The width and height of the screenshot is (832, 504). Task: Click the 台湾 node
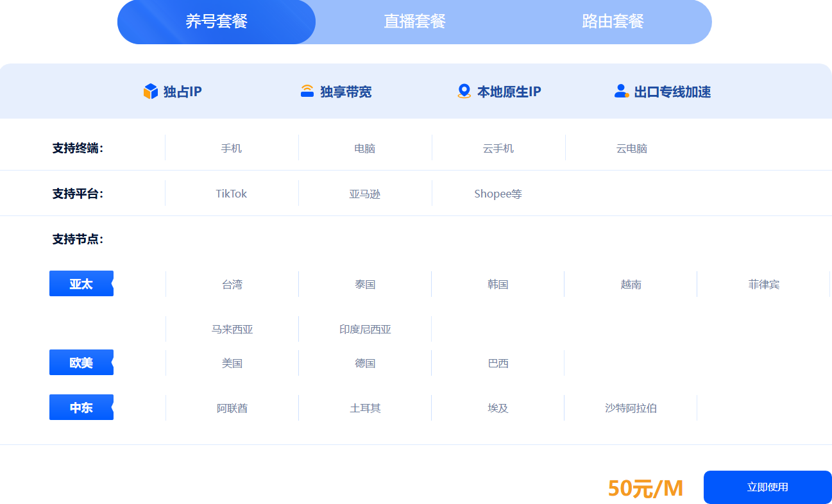pyautogui.click(x=232, y=284)
